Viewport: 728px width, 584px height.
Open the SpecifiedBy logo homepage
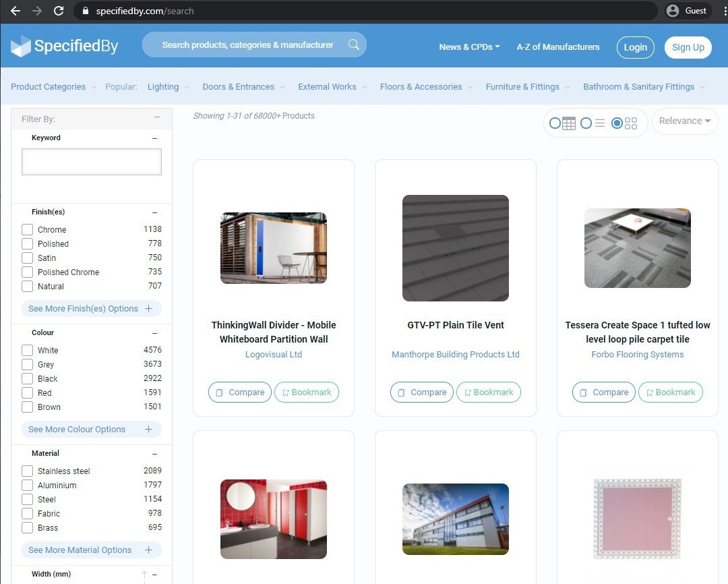[x=64, y=46]
